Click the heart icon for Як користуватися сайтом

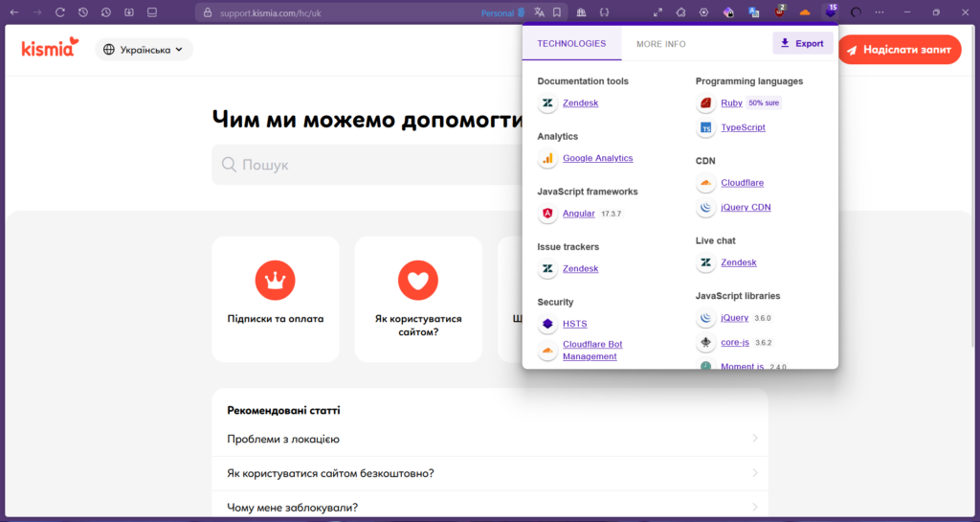coord(417,281)
